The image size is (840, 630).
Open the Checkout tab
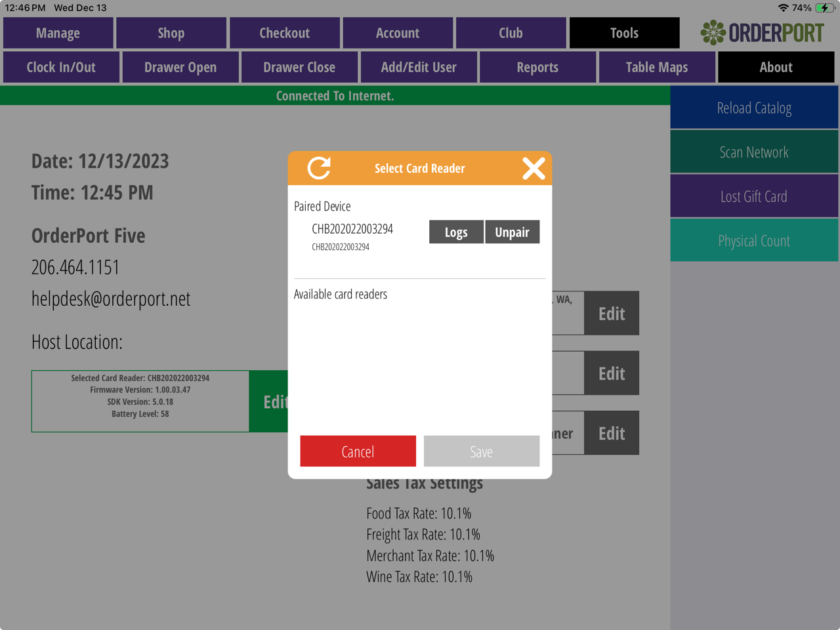[x=285, y=33]
